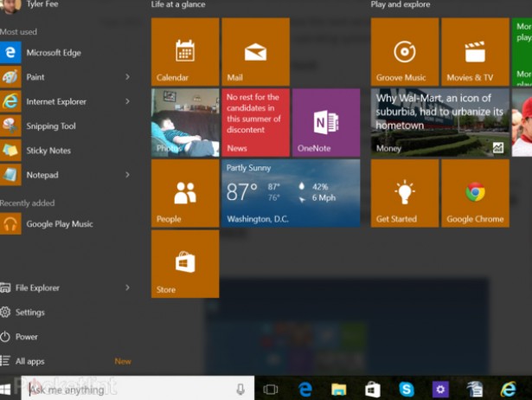
Task: Open the Movies & TV tile
Action: [x=475, y=52]
